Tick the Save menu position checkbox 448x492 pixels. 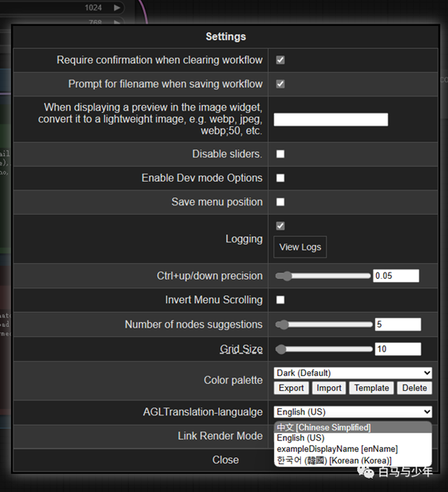tap(280, 201)
